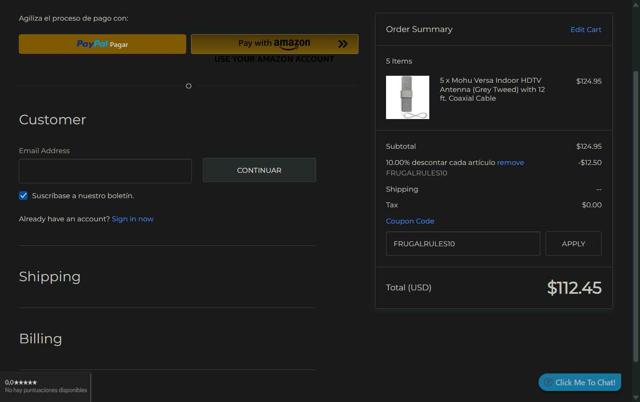640x402 pixels.
Task: Uncheck Suscríbase a nuestro boletín checkbox
Action: (23, 195)
